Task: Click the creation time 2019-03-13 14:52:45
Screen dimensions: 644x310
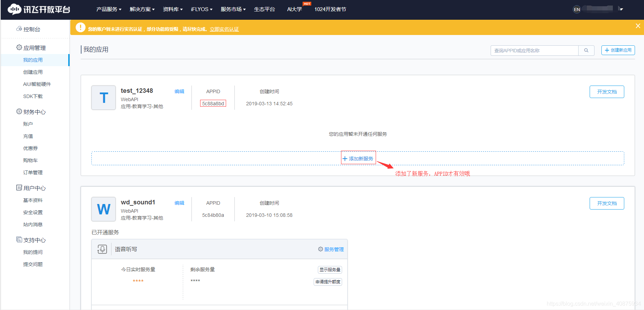Action: pos(269,104)
